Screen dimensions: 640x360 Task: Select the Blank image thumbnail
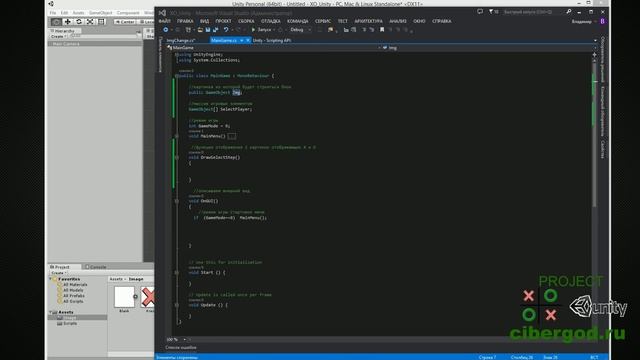click(124, 297)
